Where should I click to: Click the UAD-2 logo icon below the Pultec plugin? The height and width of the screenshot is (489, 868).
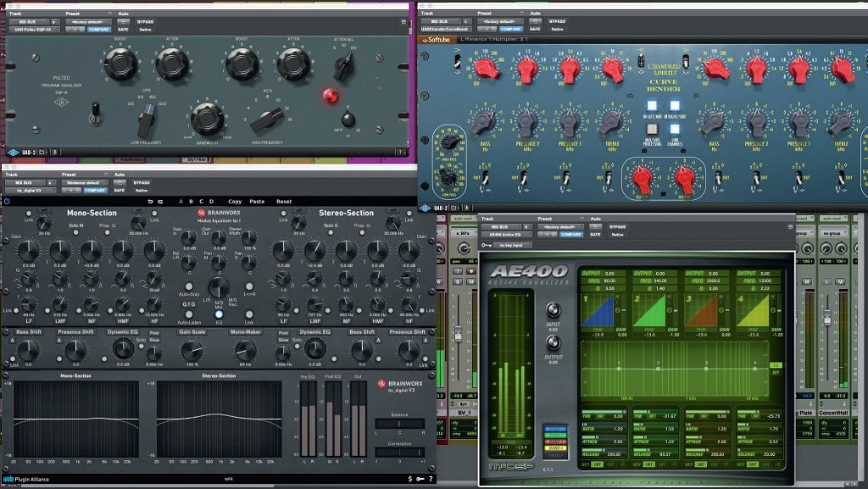pyautogui.click(x=13, y=152)
